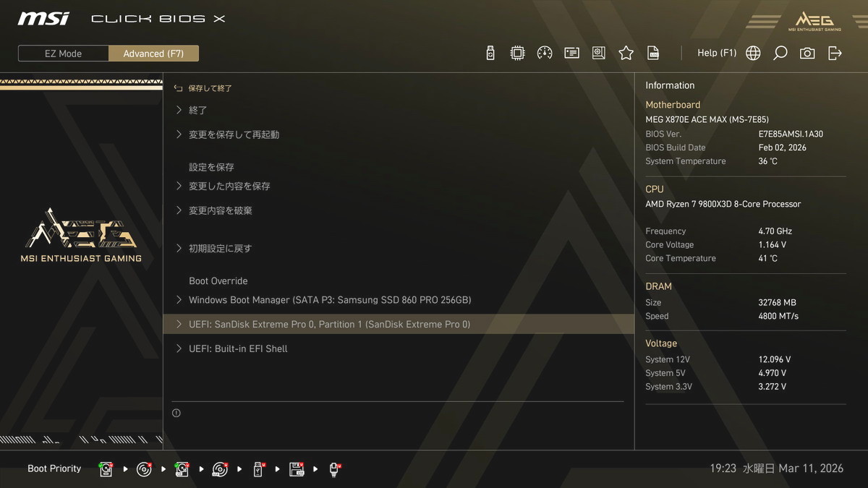Image resolution: width=868 pixels, height=488 pixels.
Task: Open search with the magnifier icon
Action: [780, 53]
